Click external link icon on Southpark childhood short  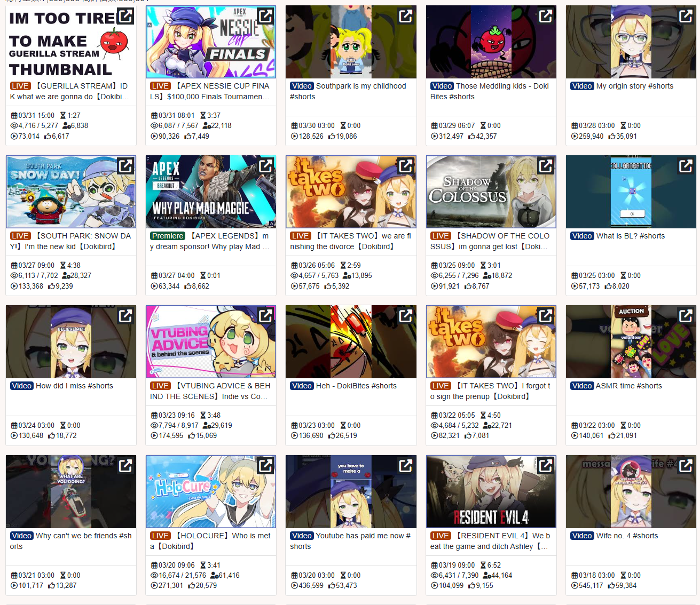(406, 16)
